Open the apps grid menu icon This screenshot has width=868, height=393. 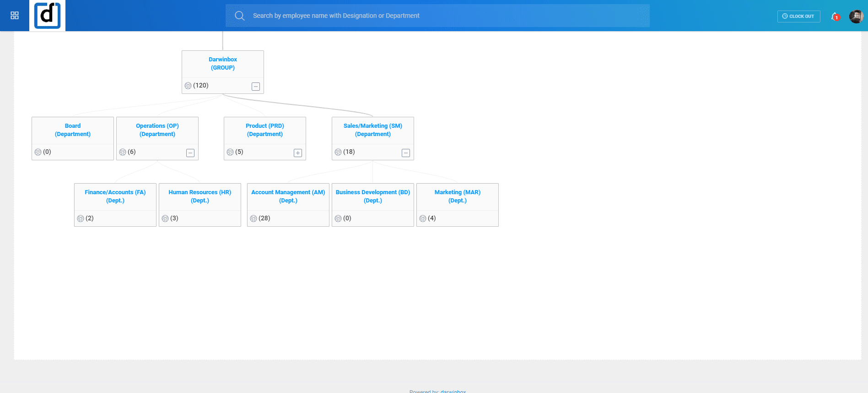tap(15, 16)
